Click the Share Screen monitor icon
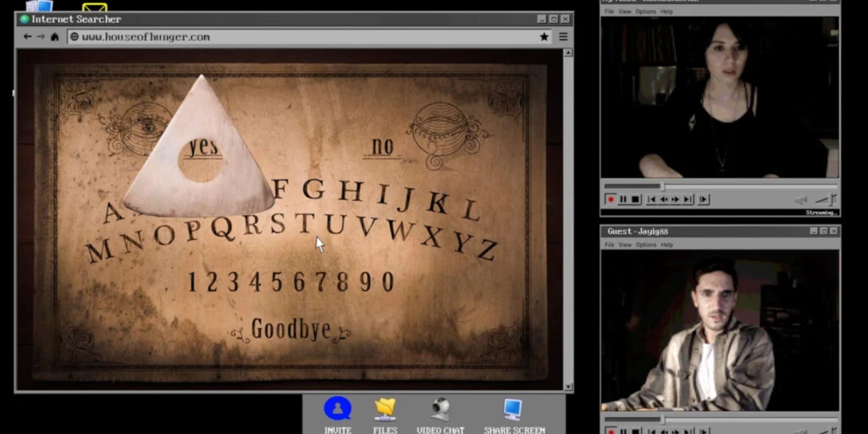The image size is (868, 434). (x=513, y=409)
